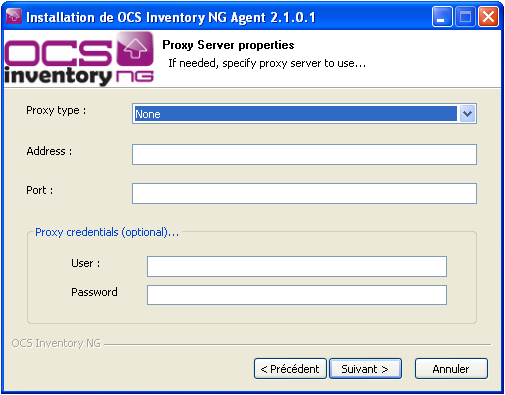Focus the Port input field

[x=304, y=193]
